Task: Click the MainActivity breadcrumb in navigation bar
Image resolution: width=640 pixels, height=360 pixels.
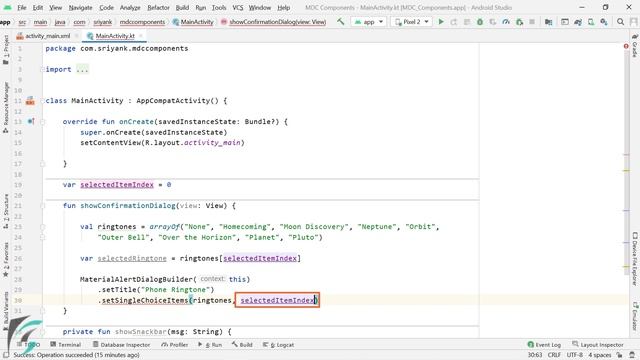Action: pyautogui.click(x=193, y=22)
